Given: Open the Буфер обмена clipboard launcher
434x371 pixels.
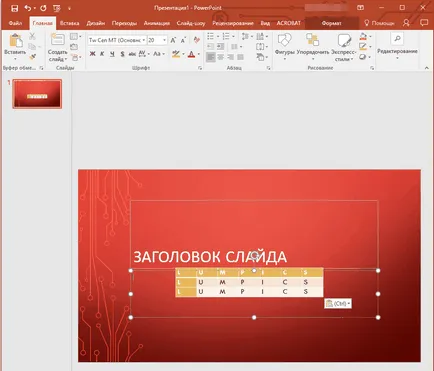Looking at the screenshot, I should click(42, 68).
